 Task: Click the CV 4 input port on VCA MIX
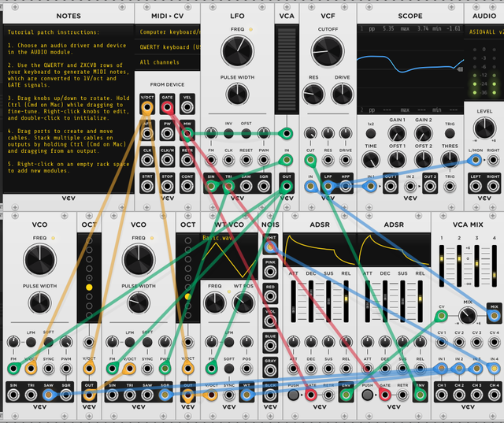[x=494, y=342]
